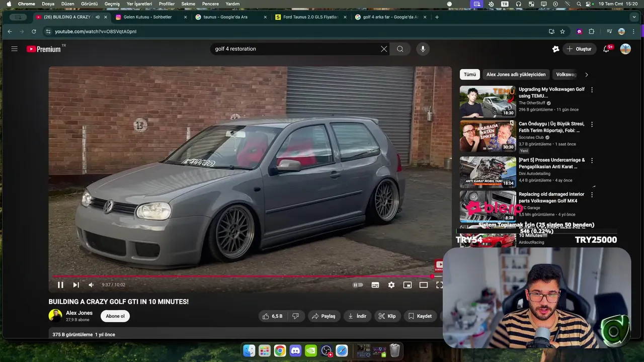Viewport: 644px width, 362px height.
Task: Click the Oluştur create button
Action: [x=580, y=49]
